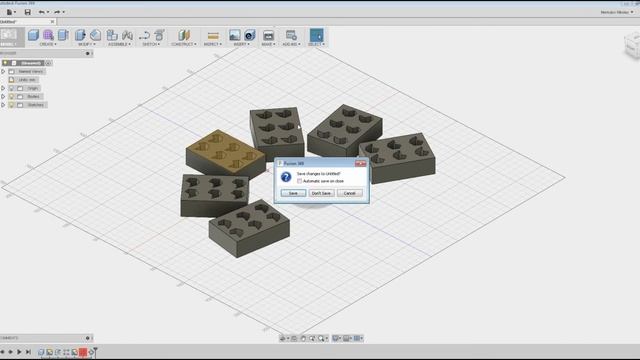This screenshot has width=640, height=360.
Task: Click the Orbit navigation icon
Action: pyautogui.click(x=282, y=338)
